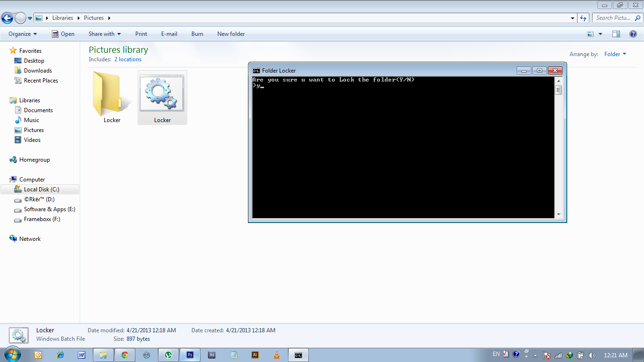Open the view options dropdown arrow
This screenshot has height=362, width=644.
click(x=600, y=34)
